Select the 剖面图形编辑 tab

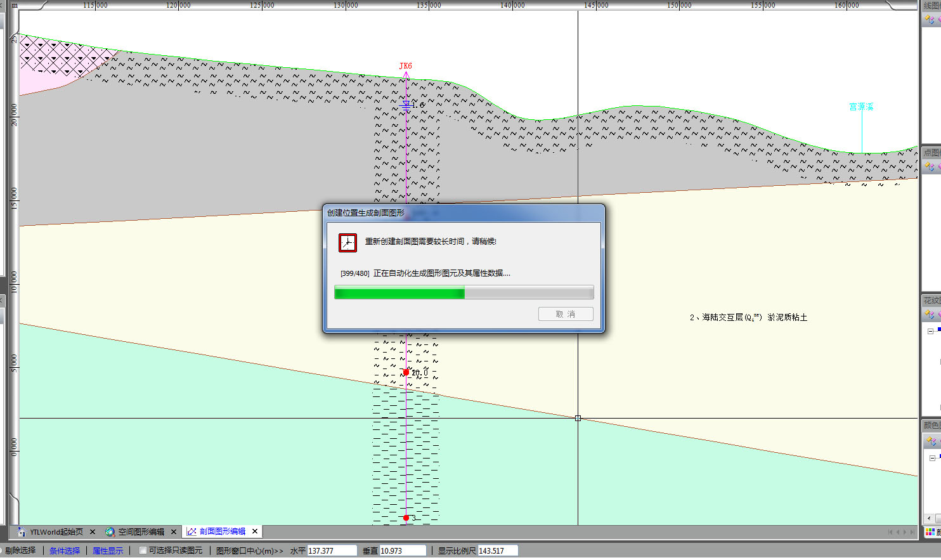coord(222,531)
